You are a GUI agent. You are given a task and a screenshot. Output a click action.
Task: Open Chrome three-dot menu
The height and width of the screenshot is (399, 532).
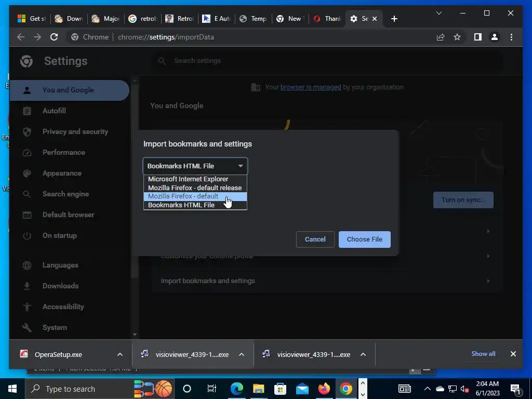point(511,37)
